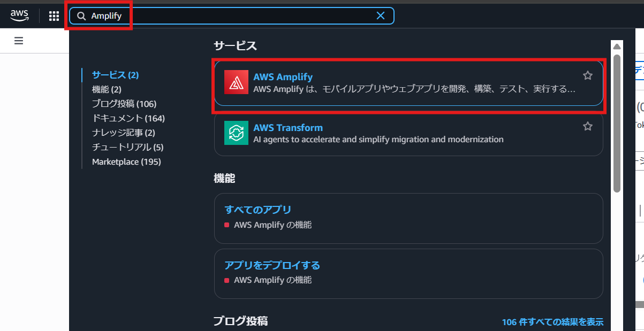
Task: Select the チュートリアル (5) filter
Action: point(128,147)
